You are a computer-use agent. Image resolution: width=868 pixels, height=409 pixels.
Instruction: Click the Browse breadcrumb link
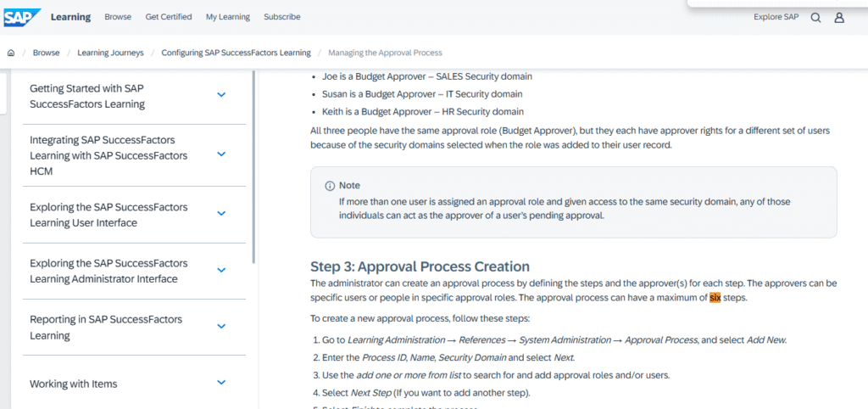pos(46,53)
